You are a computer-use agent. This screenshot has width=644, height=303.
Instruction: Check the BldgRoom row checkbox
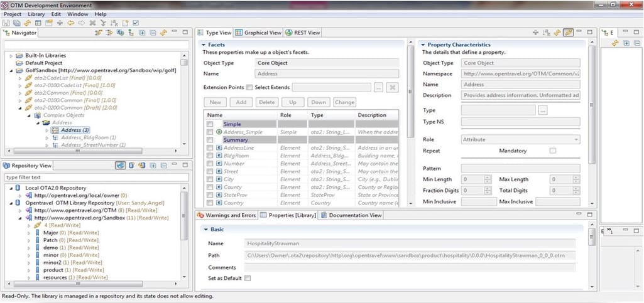(x=210, y=156)
